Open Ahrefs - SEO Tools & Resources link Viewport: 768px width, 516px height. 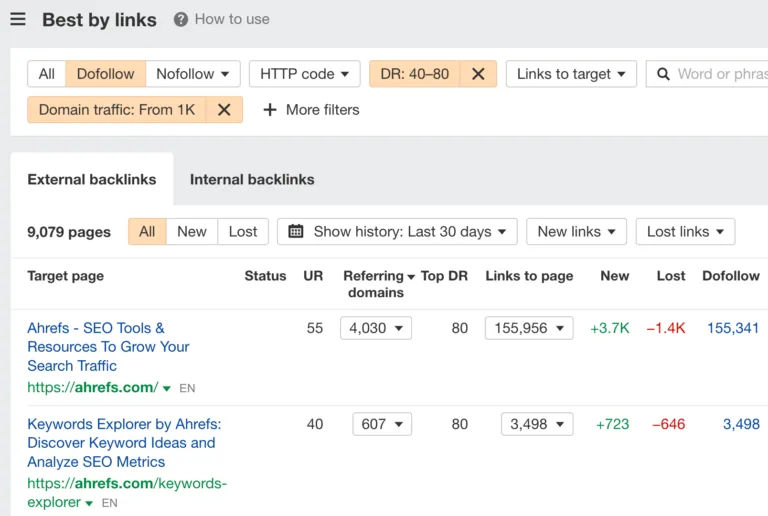[108, 347]
